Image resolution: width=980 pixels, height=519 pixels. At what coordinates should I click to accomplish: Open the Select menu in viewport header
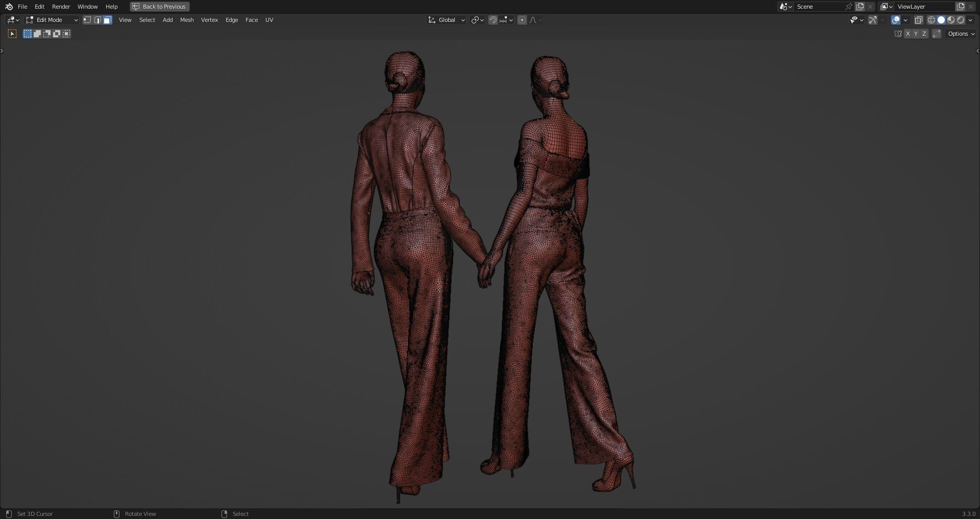pyautogui.click(x=147, y=20)
